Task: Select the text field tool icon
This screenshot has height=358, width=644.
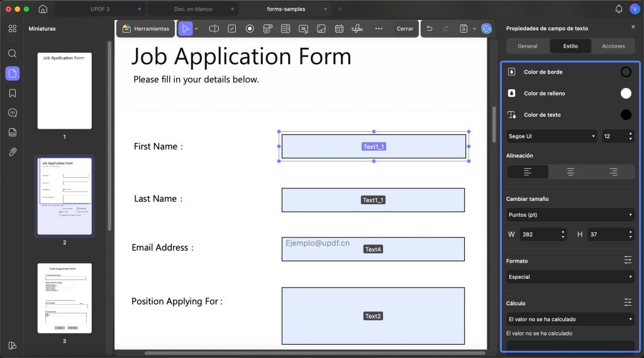Action: 214,29
